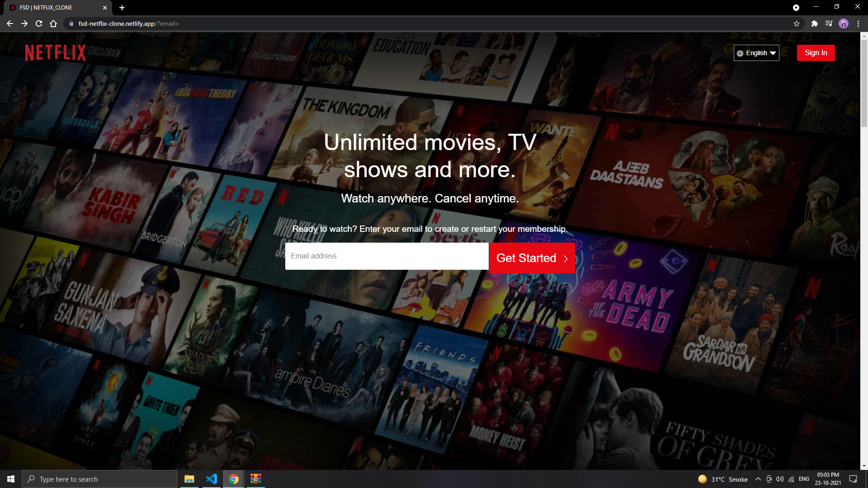Screen dimensions: 868x488
Task: Click the Chrome taskbar icon
Action: point(233,479)
